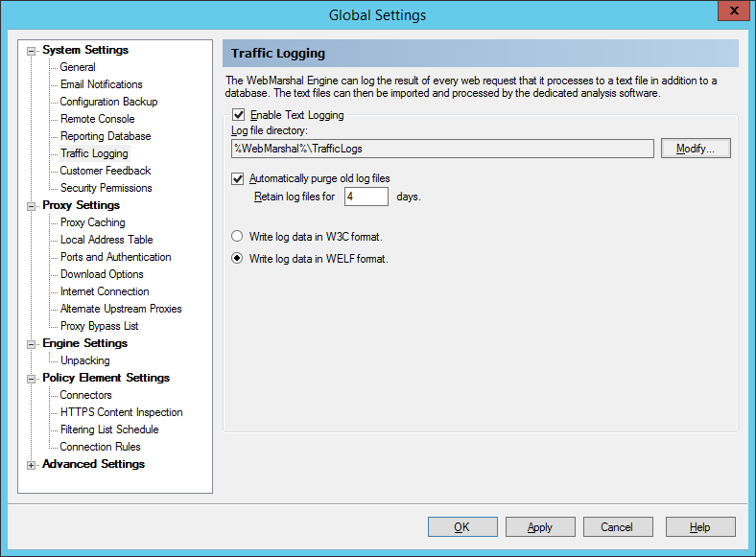756x557 pixels.
Task: Collapse the Policy Element Settings node
Action: click(x=32, y=380)
